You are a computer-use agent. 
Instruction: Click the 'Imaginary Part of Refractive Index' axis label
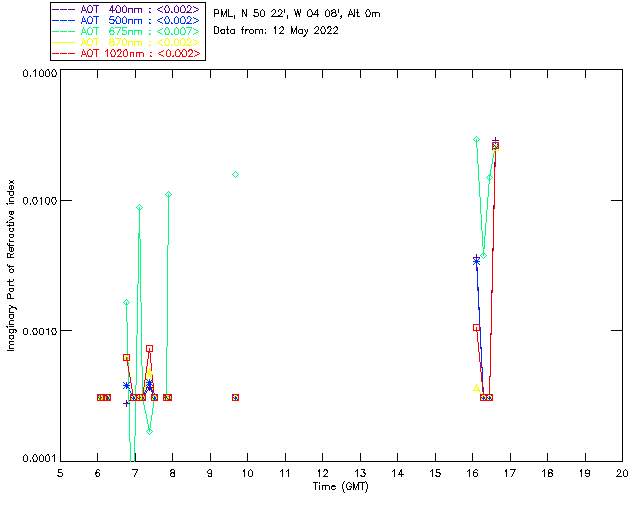click(11, 265)
